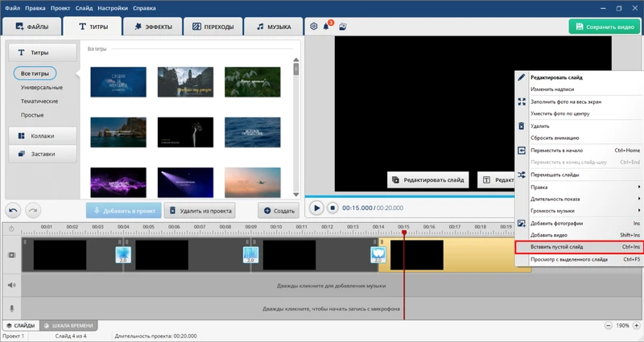Open the Слайд menu
Image resolution: width=644 pixels, height=342 pixels.
tap(84, 8)
